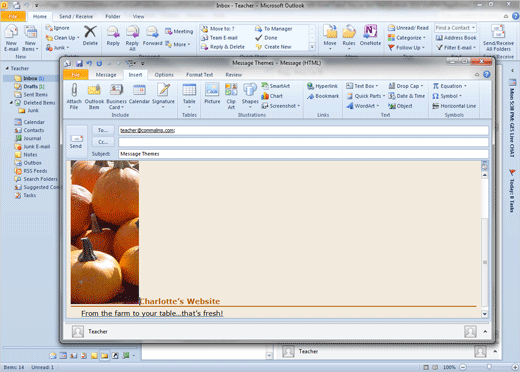Expand the people pane arrow beside Teacher
The width and height of the screenshot is (520, 372).
(x=485, y=332)
